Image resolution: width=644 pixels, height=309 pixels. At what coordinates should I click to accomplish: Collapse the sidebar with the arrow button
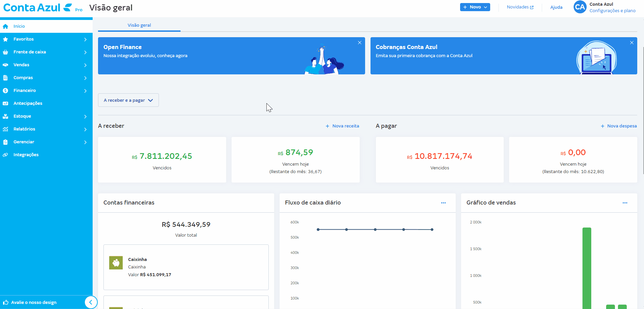pos(91,302)
